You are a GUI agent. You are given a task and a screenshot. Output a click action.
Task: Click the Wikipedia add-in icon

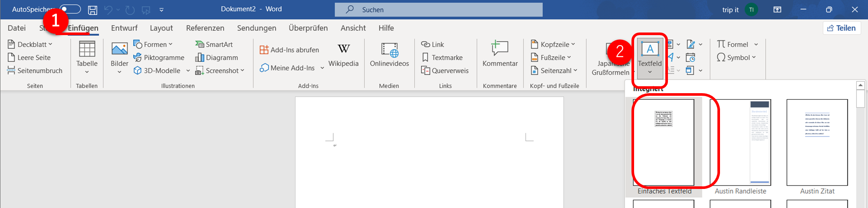[343, 49]
